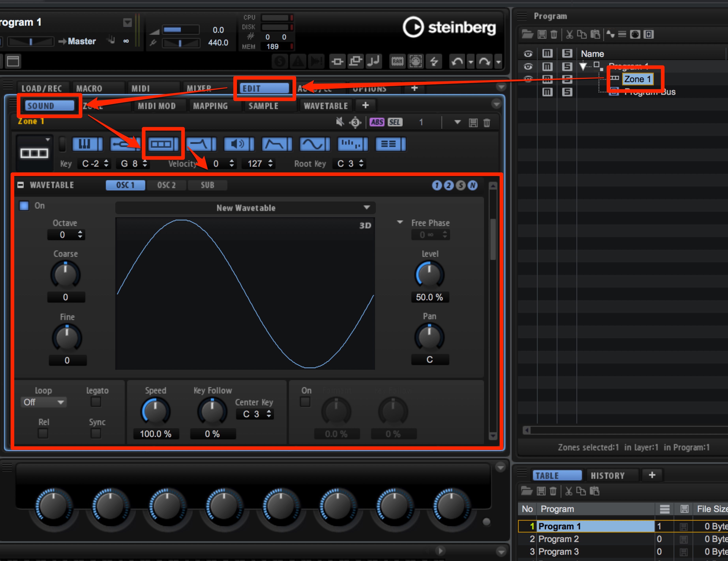Viewport: 728px width, 561px height.
Task: Click the RAM icon in the toolbar
Action: point(397,61)
